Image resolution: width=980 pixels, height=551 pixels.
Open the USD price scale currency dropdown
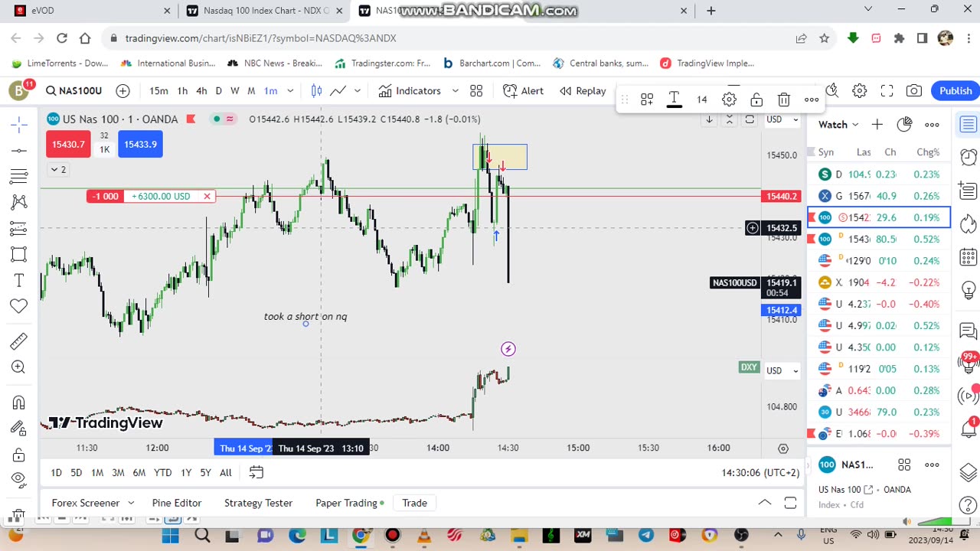(x=782, y=119)
